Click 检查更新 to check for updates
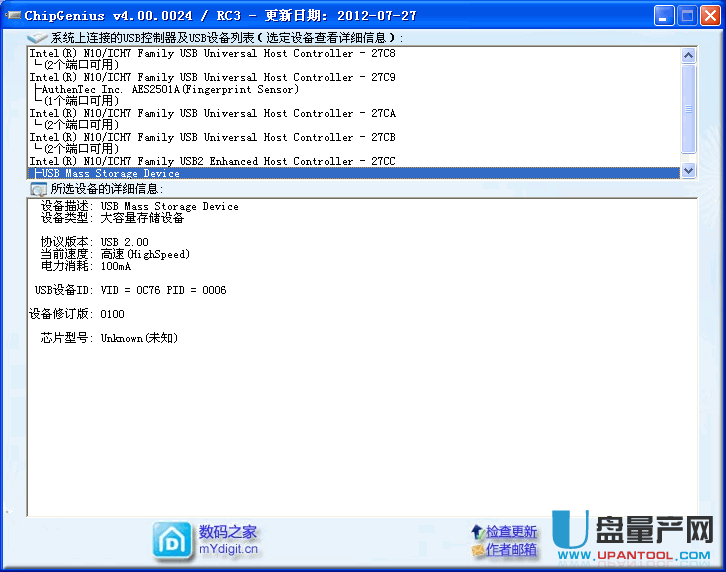This screenshot has height=572, width=726. coord(512,532)
